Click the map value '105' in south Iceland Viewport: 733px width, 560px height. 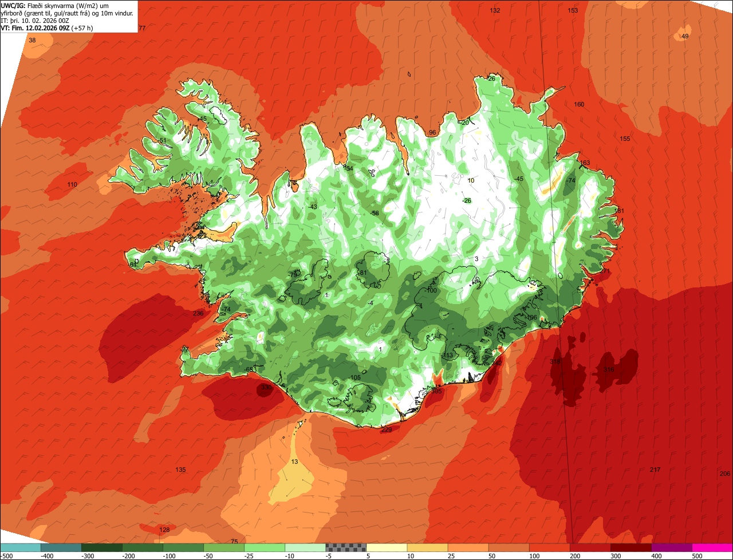click(x=355, y=377)
